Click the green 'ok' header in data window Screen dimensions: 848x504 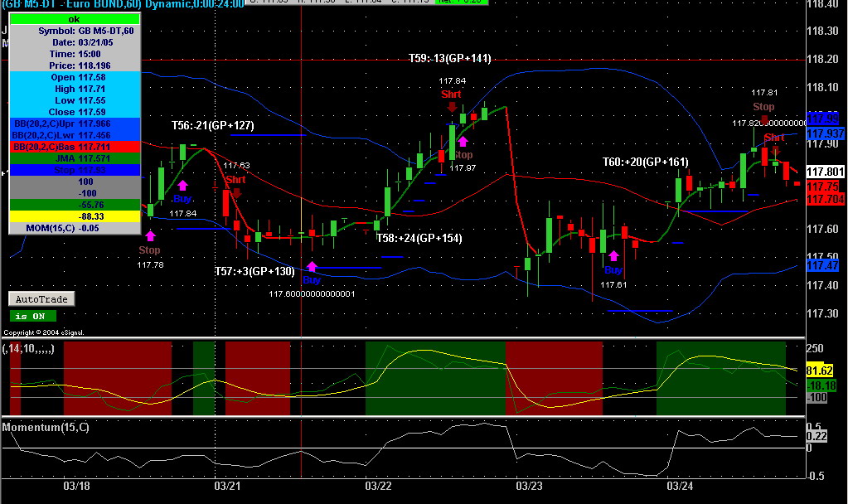click(75, 19)
